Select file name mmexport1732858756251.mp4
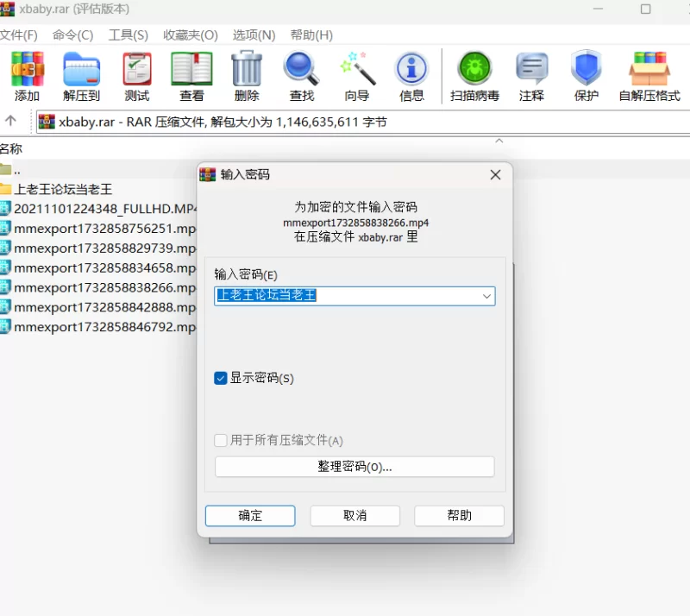The height and width of the screenshot is (616, 690). [x=104, y=229]
